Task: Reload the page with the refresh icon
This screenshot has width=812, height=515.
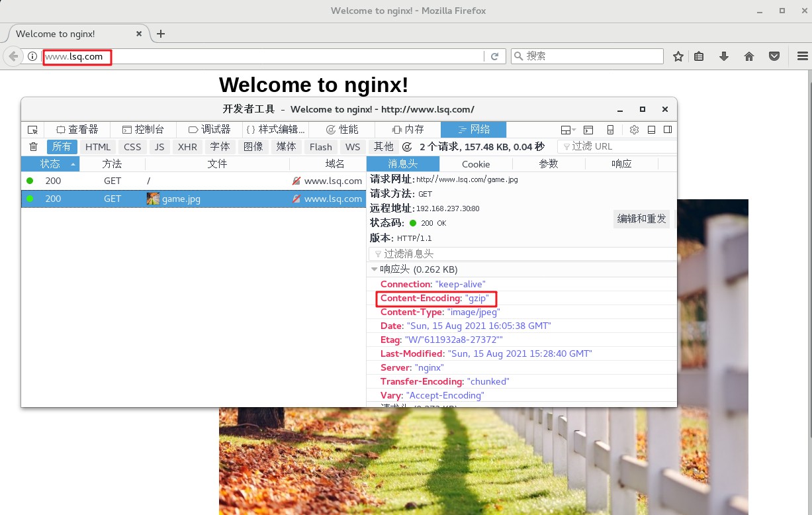Action: point(494,57)
